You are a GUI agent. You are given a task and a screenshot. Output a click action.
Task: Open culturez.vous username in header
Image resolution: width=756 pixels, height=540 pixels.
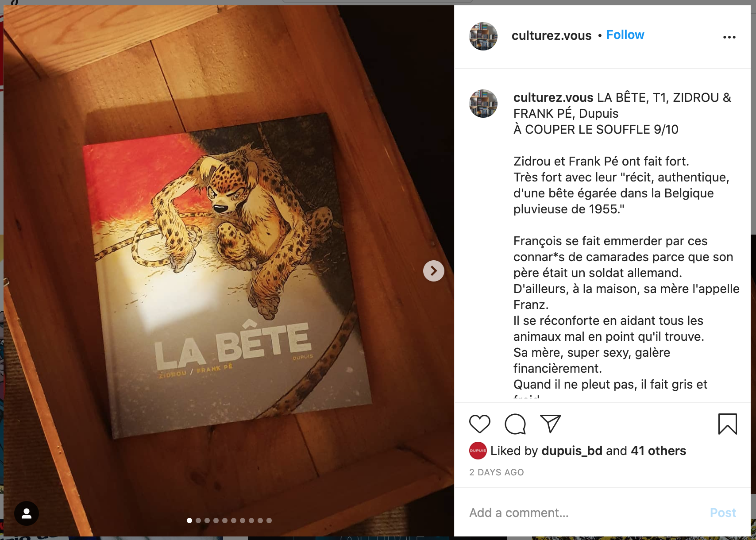pos(552,35)
